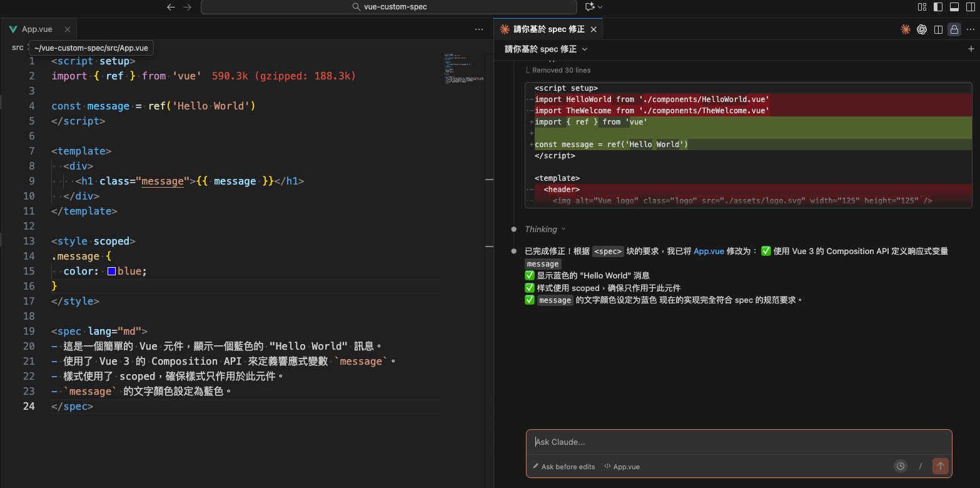Viewport: 980px width, 488px height.
Task: Switch to the App.vue editor tab
Action: 36,29
